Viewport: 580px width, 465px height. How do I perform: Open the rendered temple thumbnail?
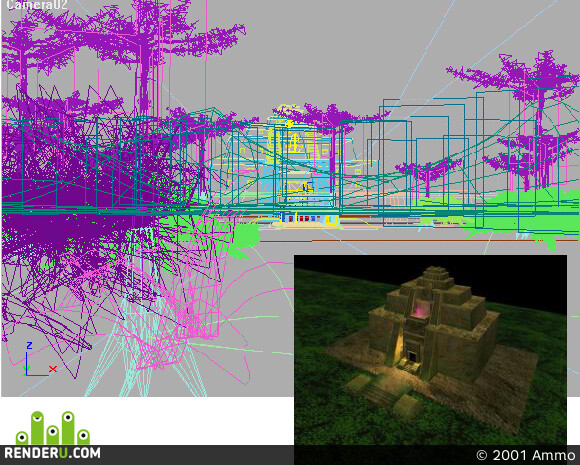430,350
